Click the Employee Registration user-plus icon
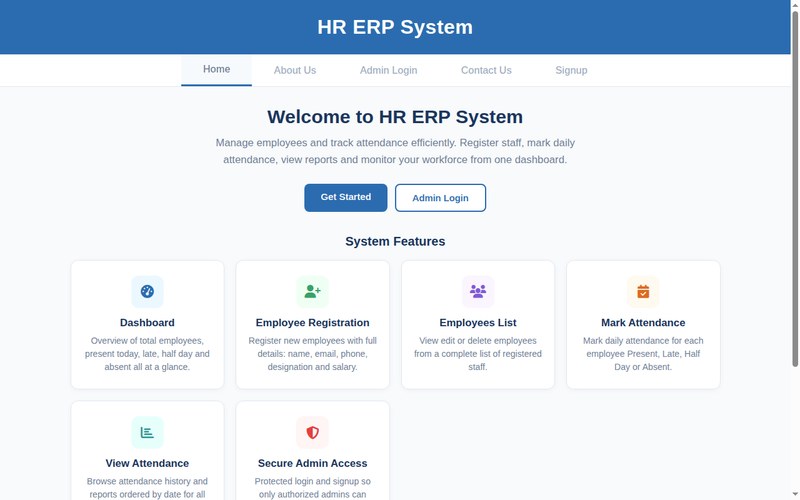800x500 pixels. (x=313, y=292)
